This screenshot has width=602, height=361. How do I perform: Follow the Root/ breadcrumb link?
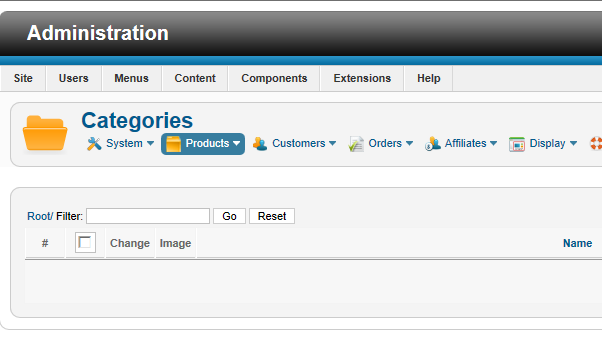40,216
